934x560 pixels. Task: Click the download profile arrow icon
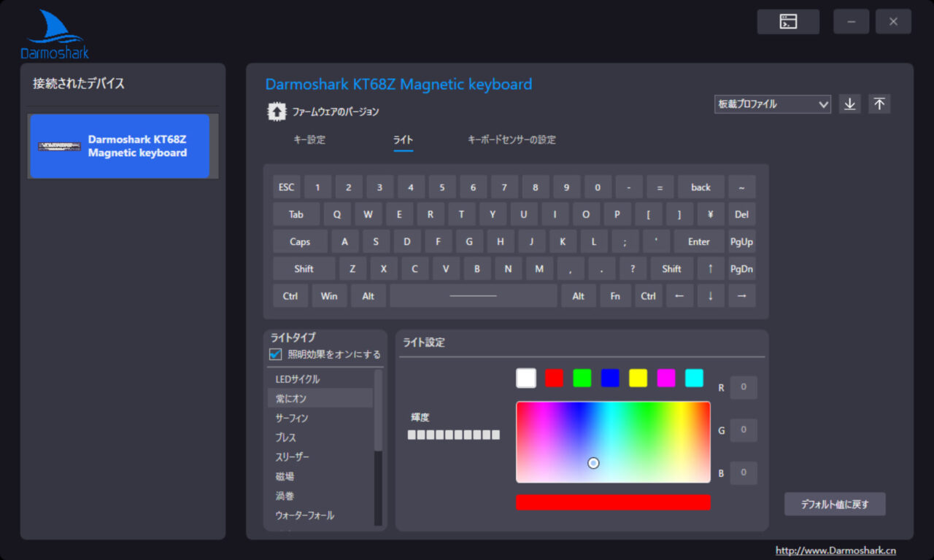coord(849,104)
